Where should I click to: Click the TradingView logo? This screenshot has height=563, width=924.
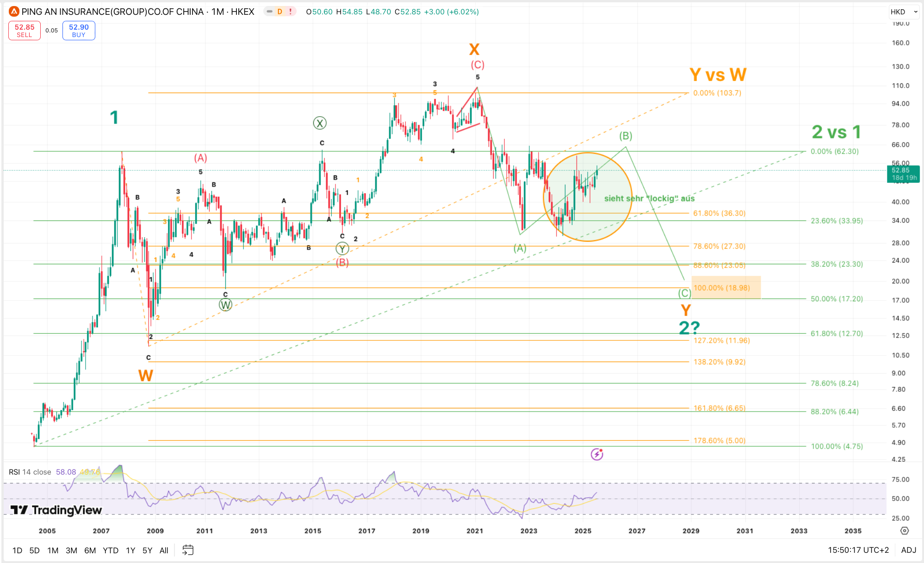(x=56, y=510)
